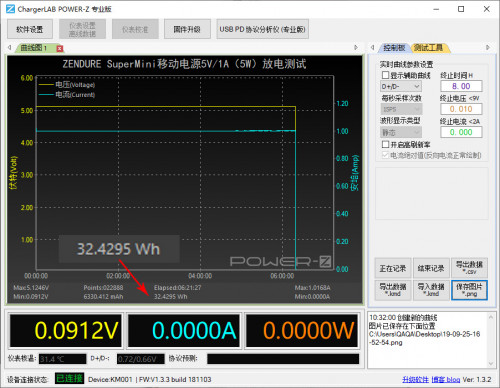Open the 博客 blog link
Screen dimensions: 500x388
446,379
